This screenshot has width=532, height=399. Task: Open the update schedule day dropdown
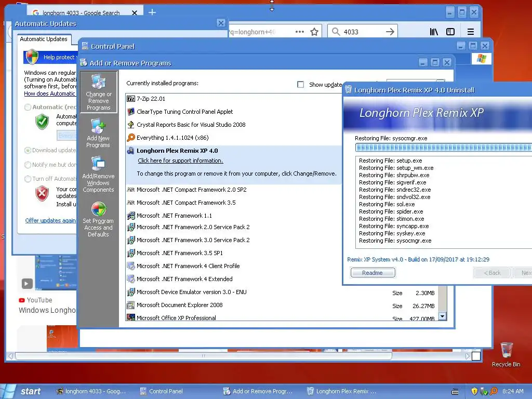[66, 136]
